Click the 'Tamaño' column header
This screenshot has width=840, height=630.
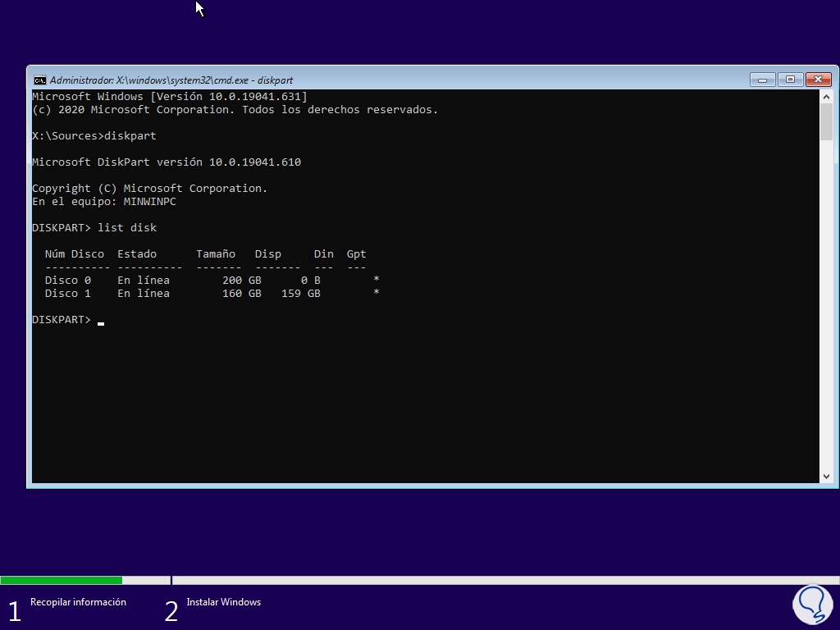click(216, 254)
